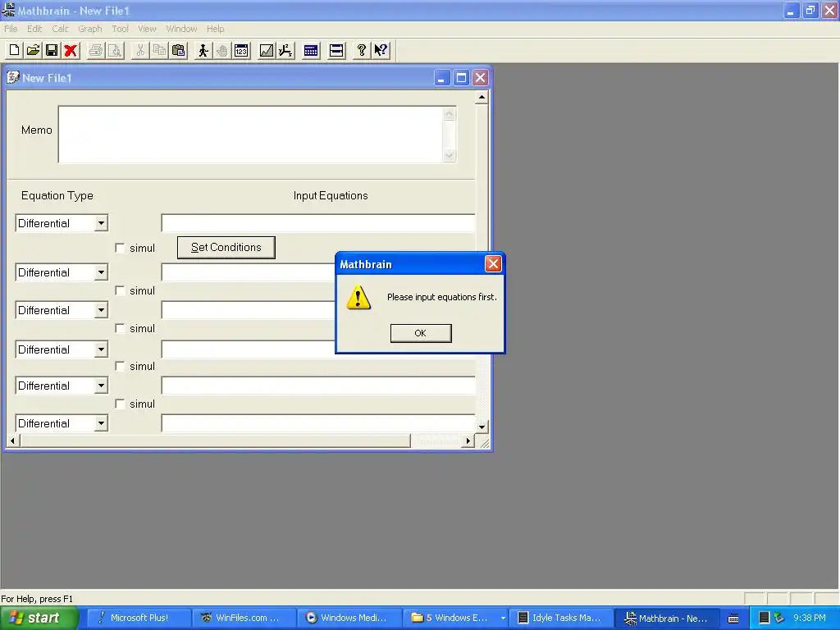Open the sixth Differential type dropdown
Viewport: 840px width, 630px height.
(x=101, y=423)
